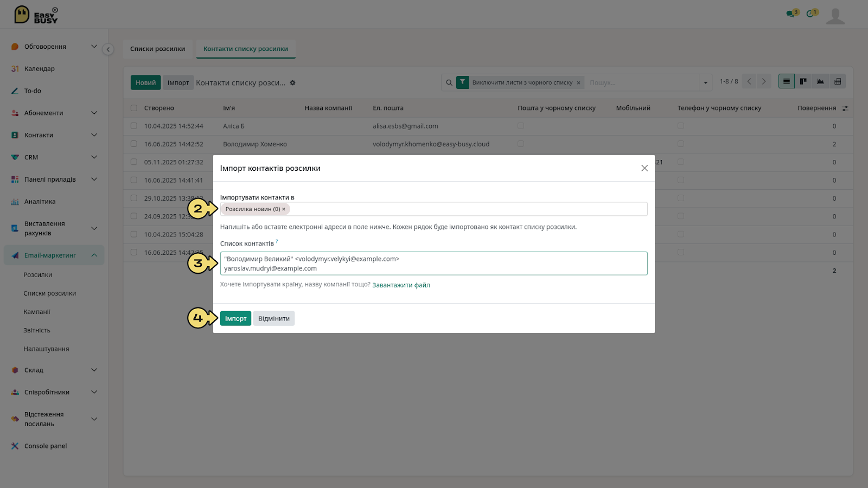Click the search magnifier icon
This screenshot has width=868, height=488.
pos(449,83)
